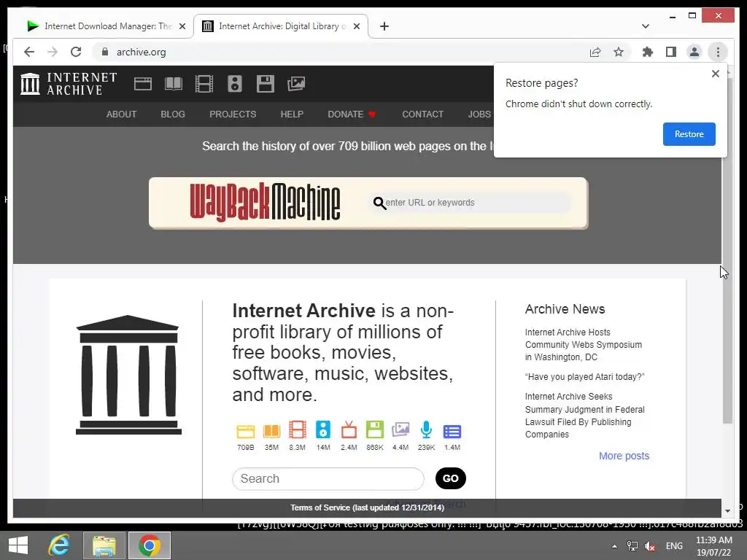The height and width of the screenshot is (560, 747).
Task: Select the 35M texts book icon
Action: click(x=271, y=431)
